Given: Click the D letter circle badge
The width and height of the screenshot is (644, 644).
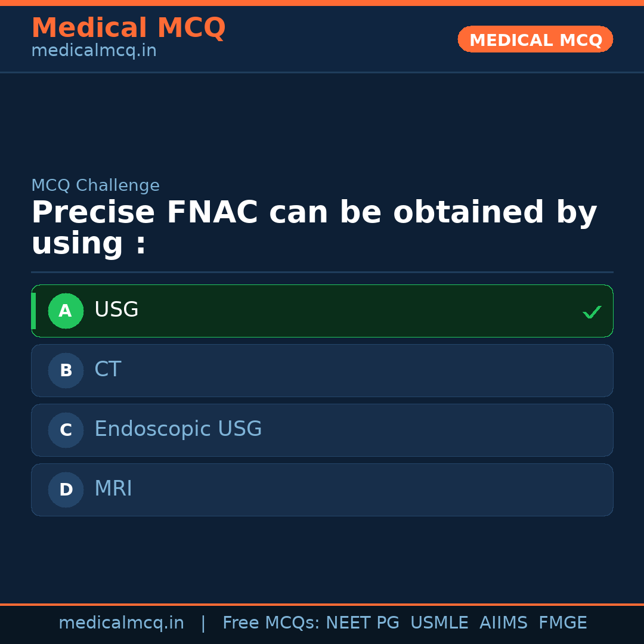Looking at the screenshot, I should point(66,490).
